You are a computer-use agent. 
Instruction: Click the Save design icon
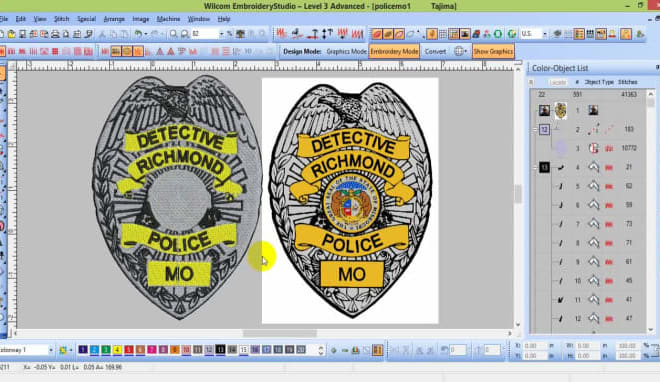tap(22, 34)
